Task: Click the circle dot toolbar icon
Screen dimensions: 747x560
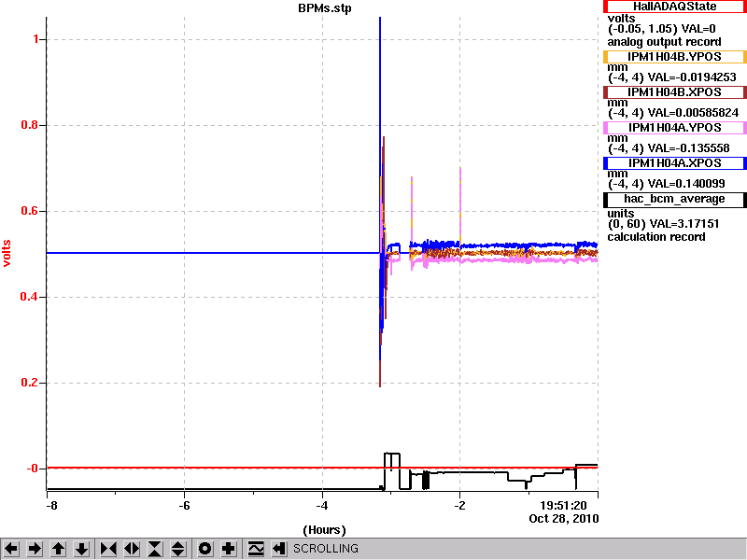Action: coord(204,549)
